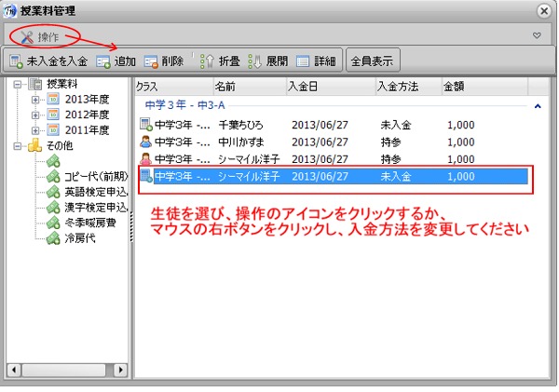The width and height of the screenshot is (559, 392).
Task: Sort by the 入金日 column header
Action: [x=331, y=87]
